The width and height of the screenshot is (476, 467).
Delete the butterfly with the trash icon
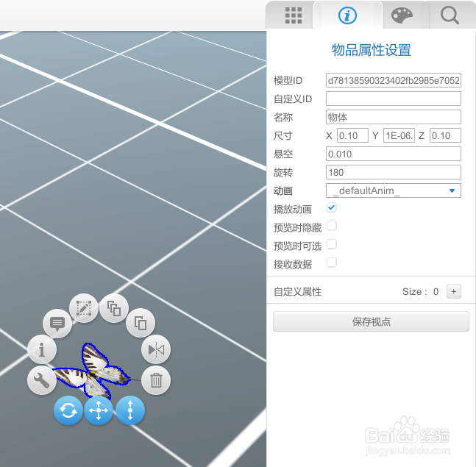[156, 380]
